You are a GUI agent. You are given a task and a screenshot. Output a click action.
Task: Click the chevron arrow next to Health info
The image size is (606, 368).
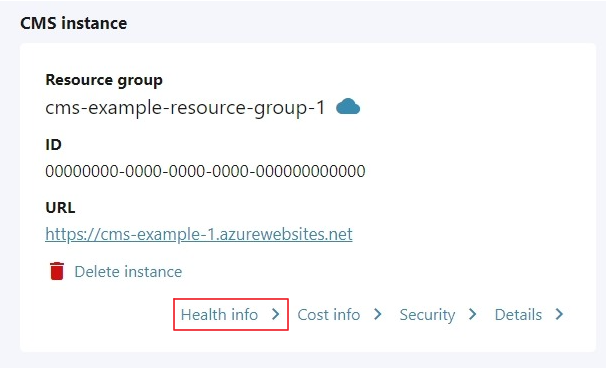(x=275, y=314)
